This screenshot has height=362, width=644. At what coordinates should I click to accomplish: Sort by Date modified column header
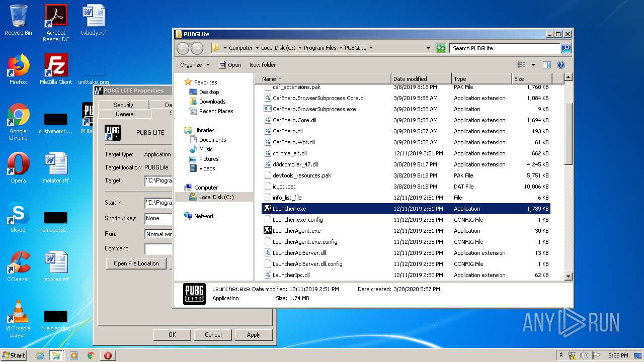421,79
